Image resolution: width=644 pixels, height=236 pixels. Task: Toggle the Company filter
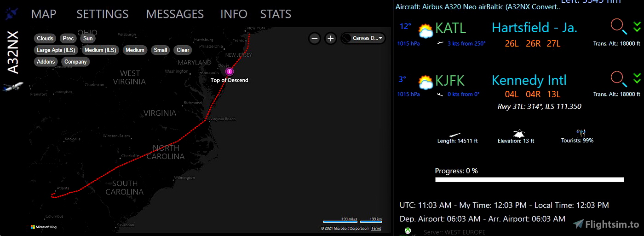tap(75, 61)
